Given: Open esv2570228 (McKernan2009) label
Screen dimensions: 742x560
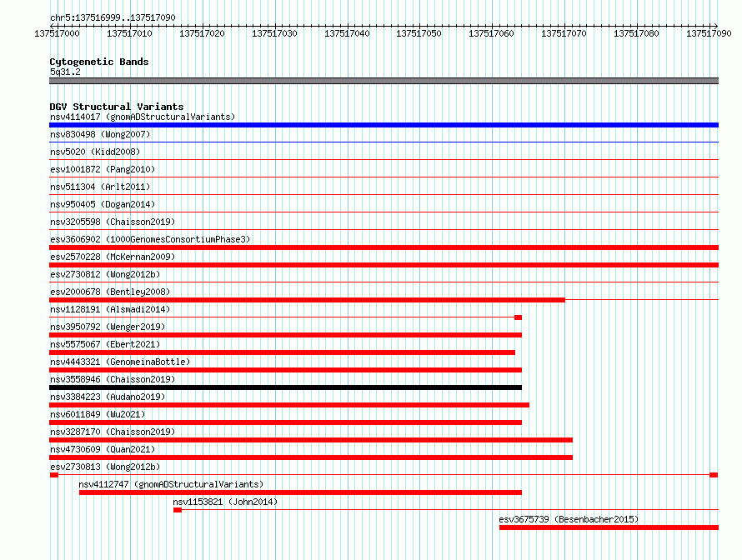Looking at the screenshot, I should click(x=113, y=257).
